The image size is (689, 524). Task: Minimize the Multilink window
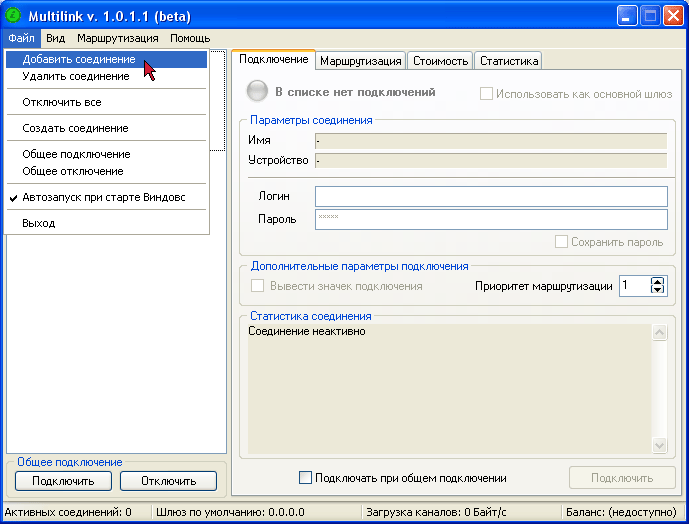[627, 16]
